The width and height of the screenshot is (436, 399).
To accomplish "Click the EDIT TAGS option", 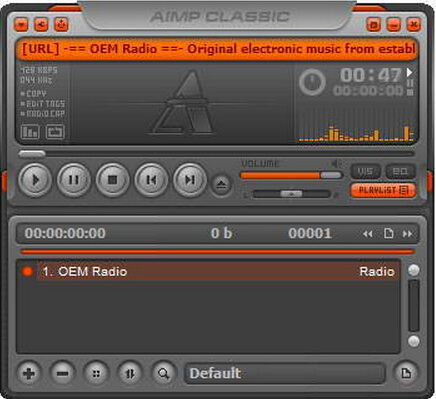I will (x=43, y=104).
